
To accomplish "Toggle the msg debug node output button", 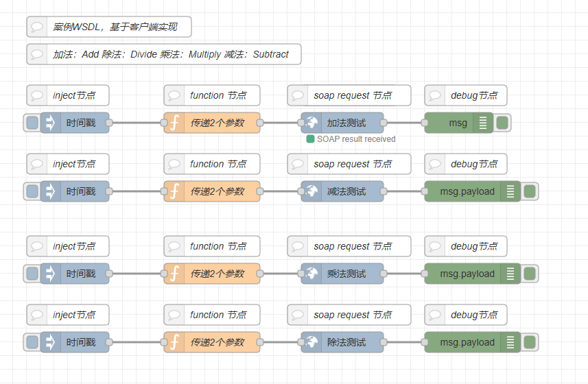I will 502,123.
